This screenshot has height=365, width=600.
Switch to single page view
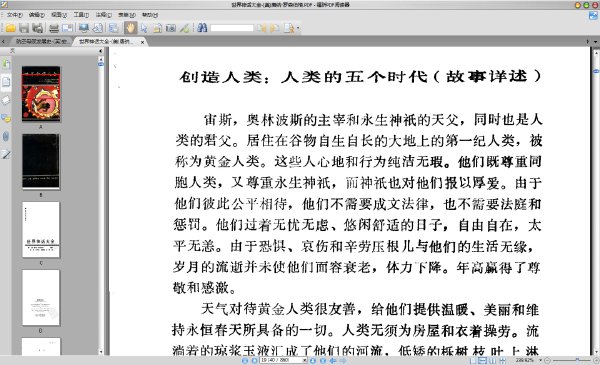tap(473, 360)
